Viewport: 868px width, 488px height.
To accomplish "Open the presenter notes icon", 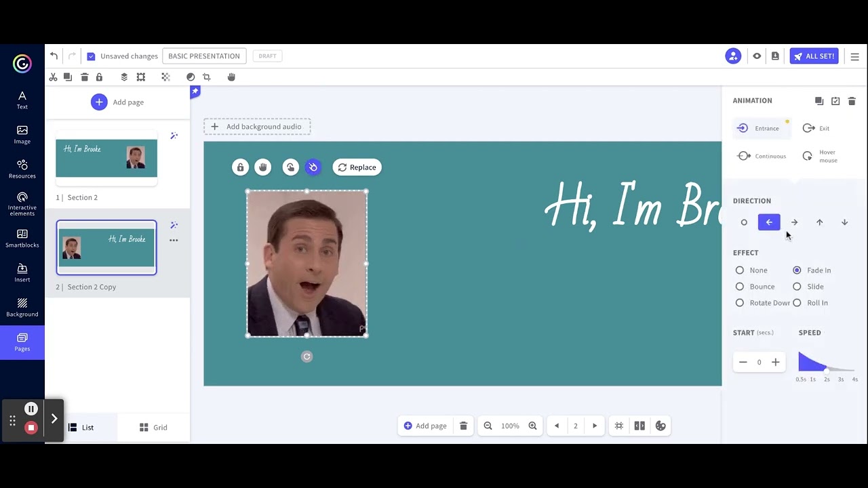I will click(x=775, y=56).
